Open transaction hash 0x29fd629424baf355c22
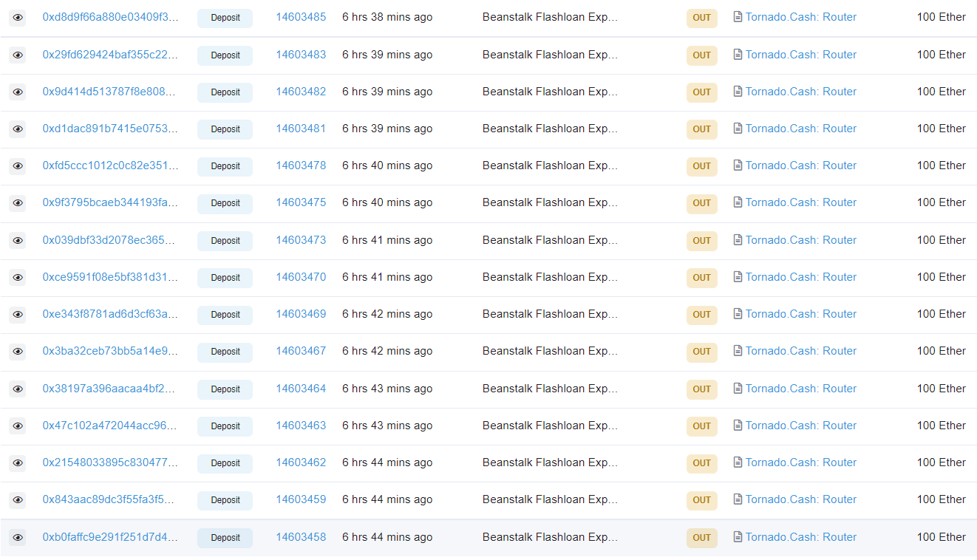 [x=110, y=55]
